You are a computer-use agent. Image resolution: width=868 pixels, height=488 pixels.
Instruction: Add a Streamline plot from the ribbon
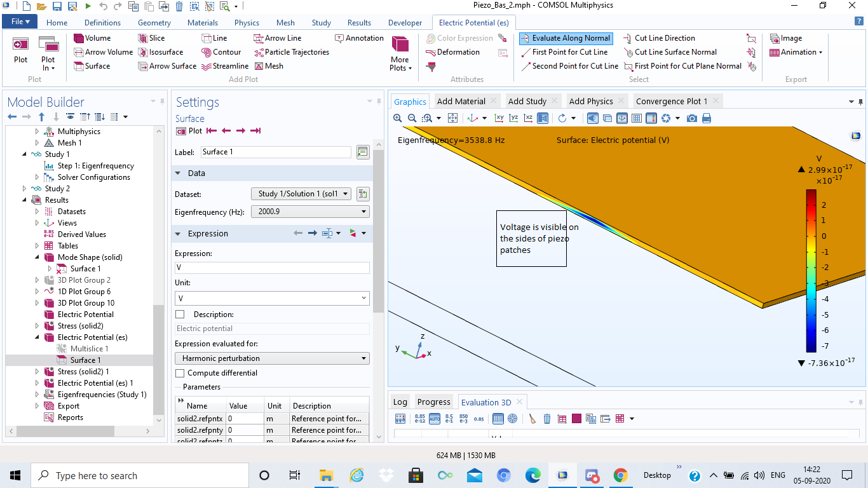225,66
